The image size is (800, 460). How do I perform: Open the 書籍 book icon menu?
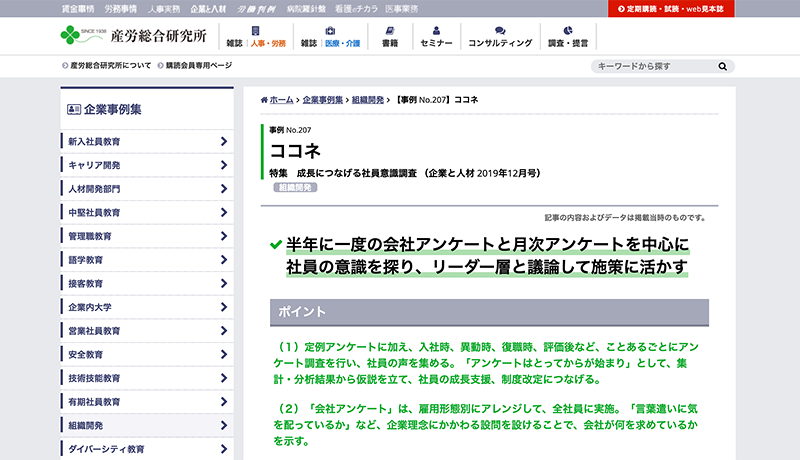[390, 37]
